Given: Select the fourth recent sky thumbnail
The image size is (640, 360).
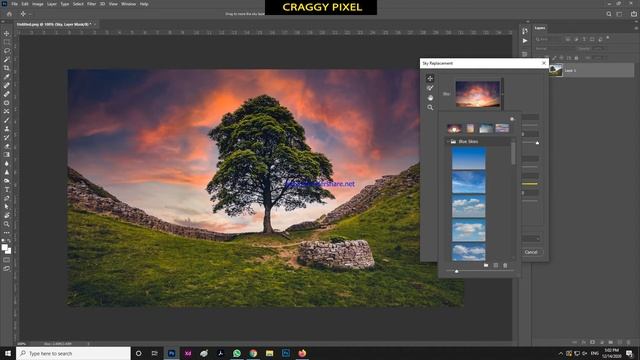Looking at the screenshot, I should [502, 129].
